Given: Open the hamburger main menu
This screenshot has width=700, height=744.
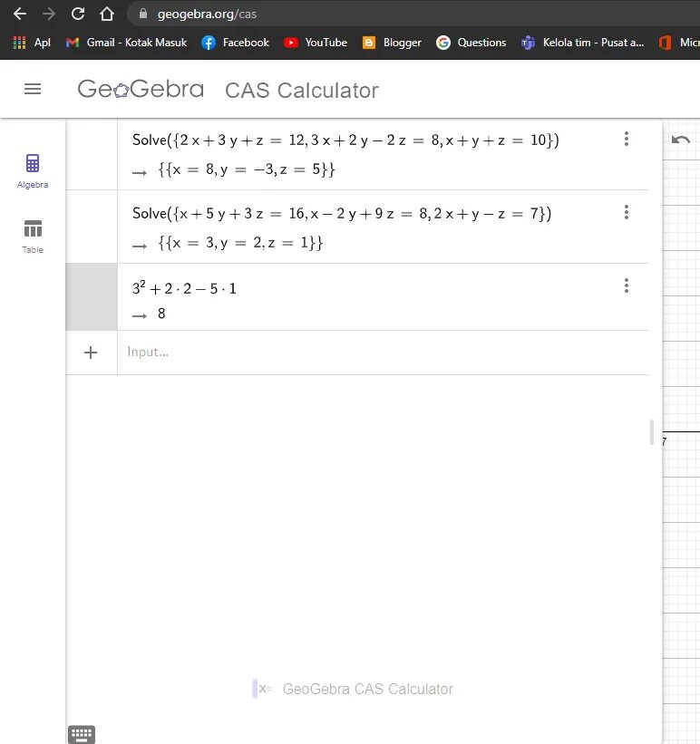Looking at the screenshot, I should click(x=33, y=89).
